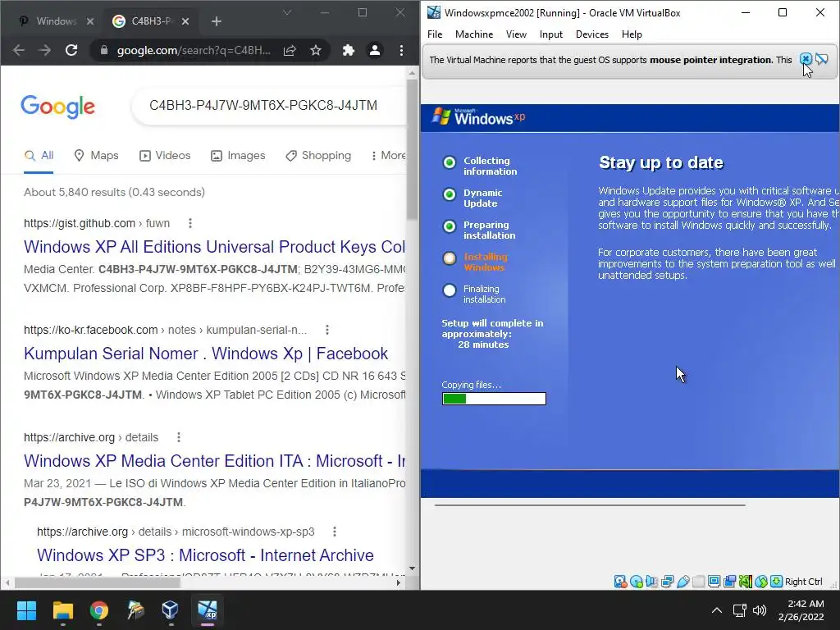Open optical drive indicator in VirtualBox status bar
This screenshot has width=840, height=630.
point(636,582)
